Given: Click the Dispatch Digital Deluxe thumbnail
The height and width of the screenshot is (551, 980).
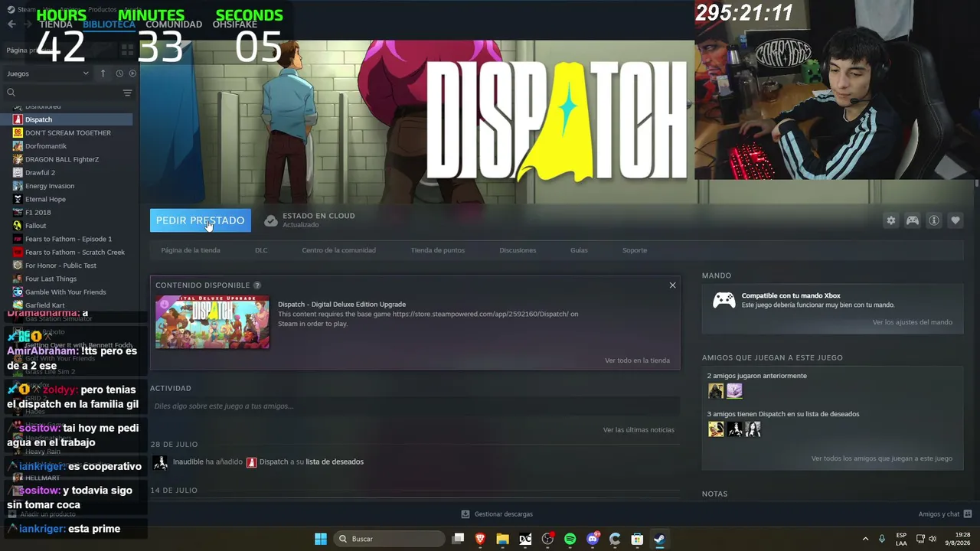Looking at the screenshot, I should [212, 322].
